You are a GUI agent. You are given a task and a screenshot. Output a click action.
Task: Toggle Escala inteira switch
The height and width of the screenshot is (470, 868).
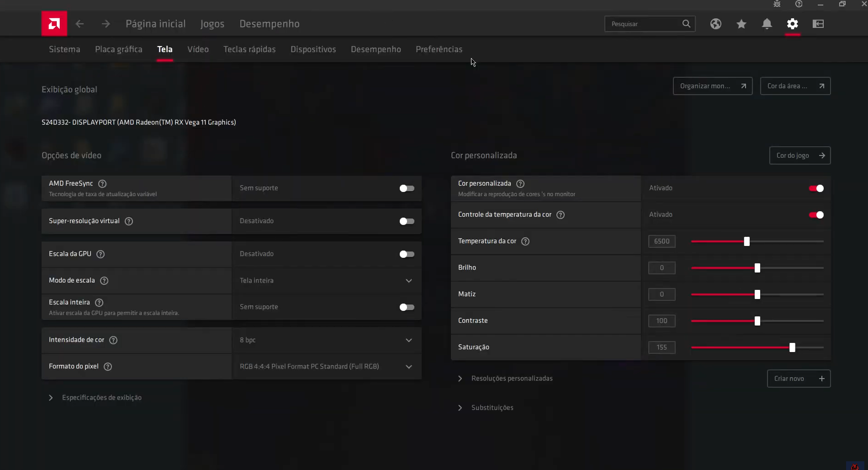coord(407,307)
